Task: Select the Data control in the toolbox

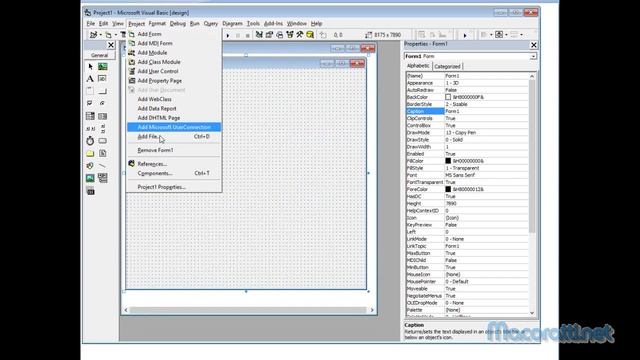Action: [x=102, y=178]
